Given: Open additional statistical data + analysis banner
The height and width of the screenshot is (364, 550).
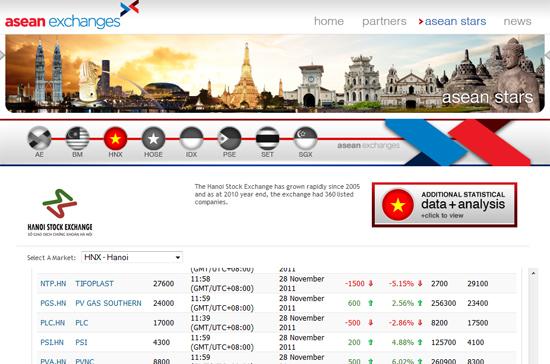Looking at the screenshot, I should click(444, 205).
